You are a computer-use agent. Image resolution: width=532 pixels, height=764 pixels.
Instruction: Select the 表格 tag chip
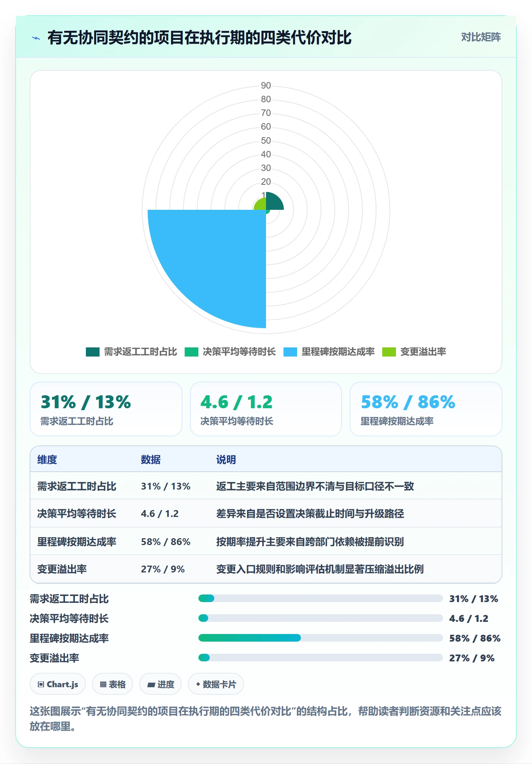click(x=112, y=684)
